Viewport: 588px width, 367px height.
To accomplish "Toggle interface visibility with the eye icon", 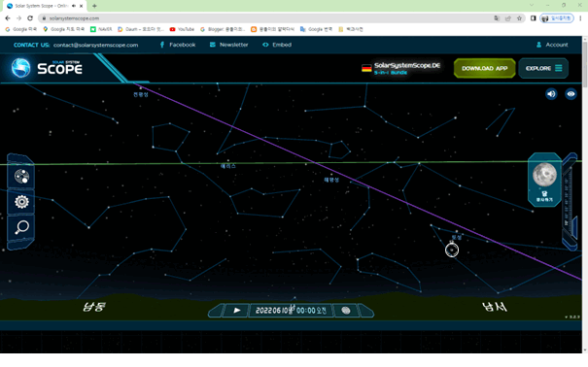I will point(571,94).
